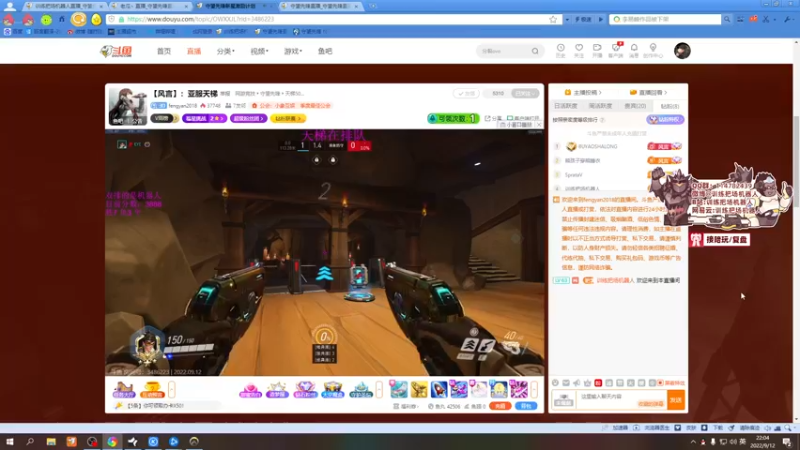Screen dimensions: 800x450
Task: Switch to the 周活跃度 tab
Action: click(x=600, y=106)
